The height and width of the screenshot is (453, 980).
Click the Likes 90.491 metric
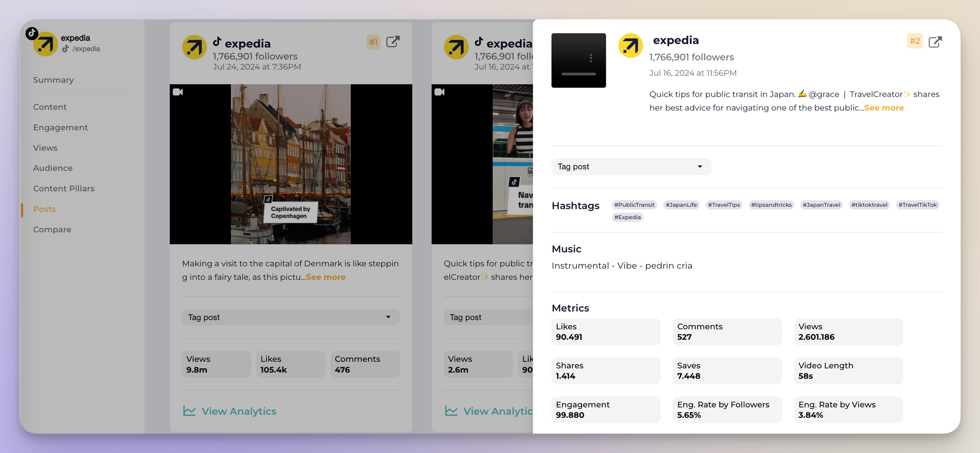coord(606,332)
